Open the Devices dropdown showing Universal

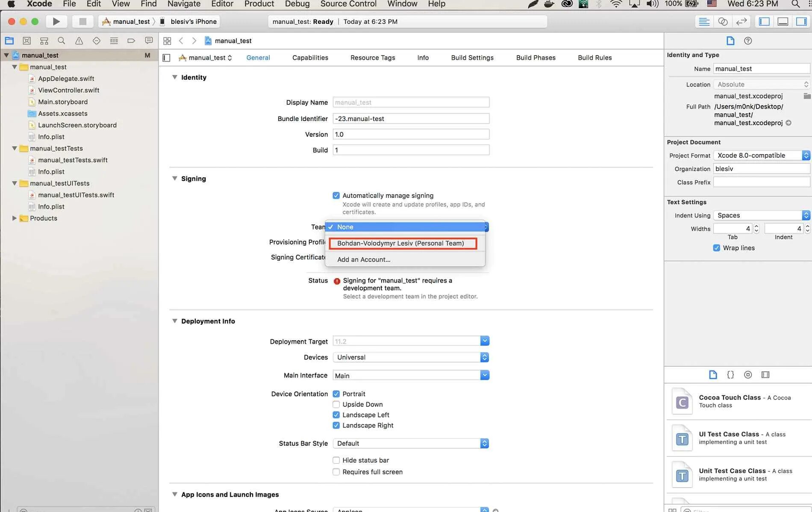tap(484, 357)
